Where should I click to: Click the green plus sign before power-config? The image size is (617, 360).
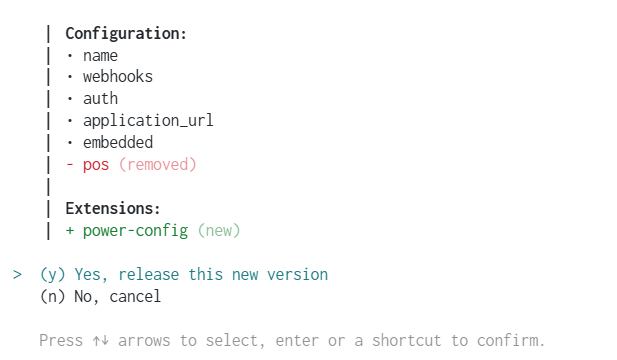[70, 231]
